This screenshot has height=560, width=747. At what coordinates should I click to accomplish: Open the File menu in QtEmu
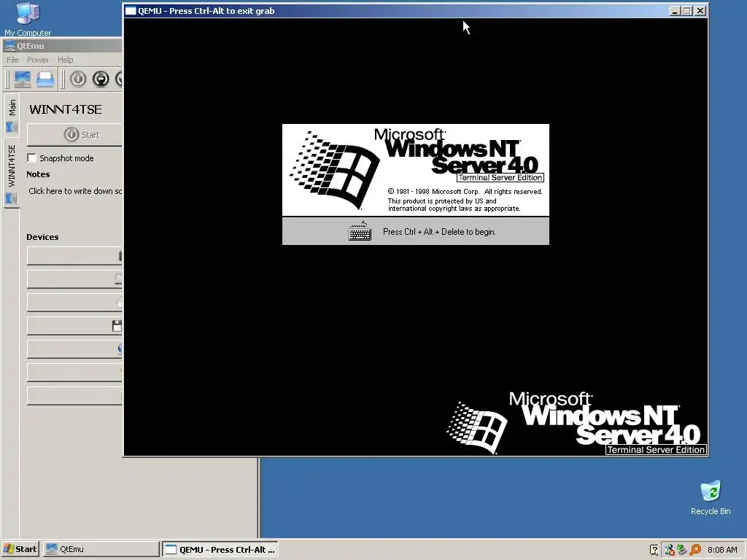tap(12, 60)
